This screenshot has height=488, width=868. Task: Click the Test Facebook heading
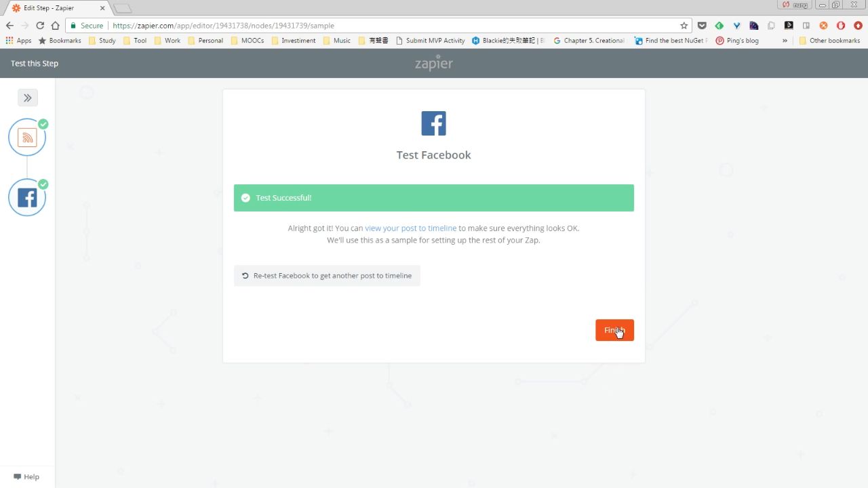point(434,155)
